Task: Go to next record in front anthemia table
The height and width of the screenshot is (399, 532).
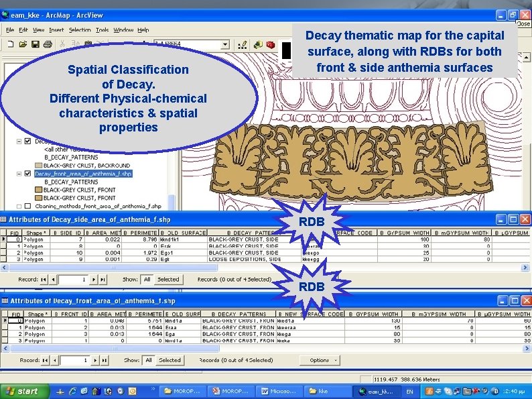Action: coord(95,360)
